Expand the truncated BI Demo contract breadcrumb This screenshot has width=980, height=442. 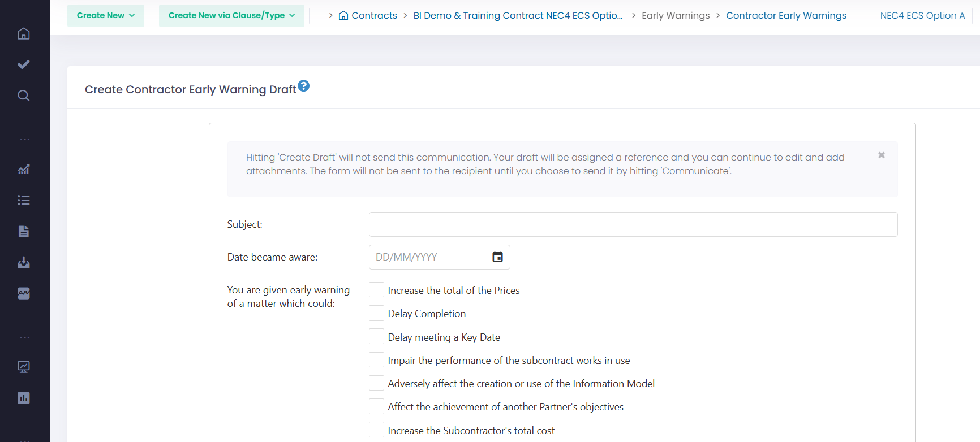point(518,15)
